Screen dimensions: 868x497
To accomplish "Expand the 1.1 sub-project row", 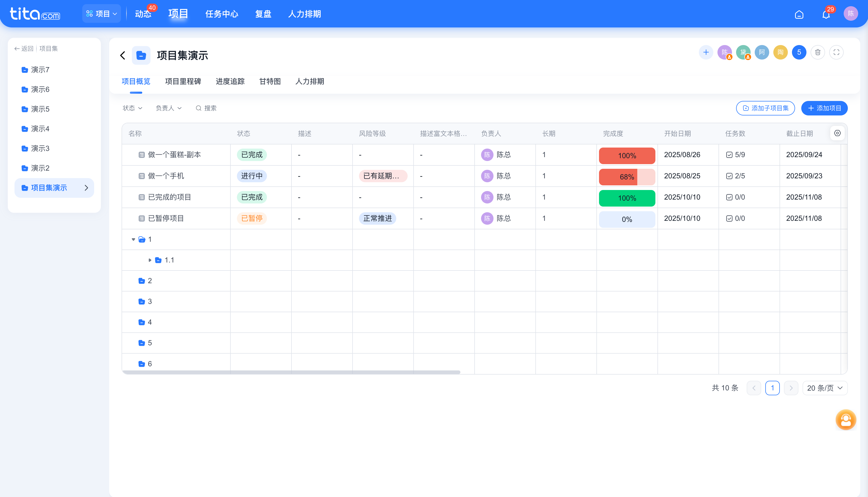I will click(150, 260).
